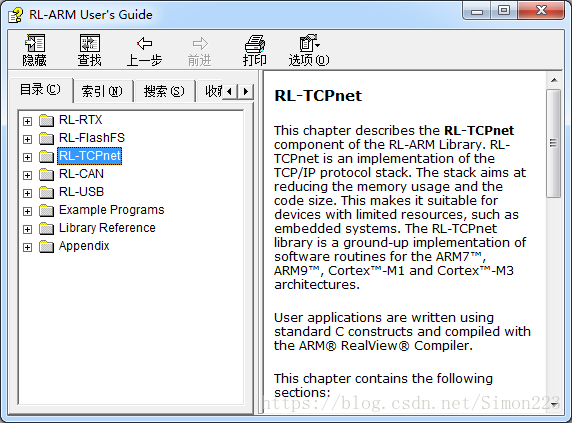572x423 pixels.
Task: Select the RL-USB tree entry
Action: (x=81, y=192)
